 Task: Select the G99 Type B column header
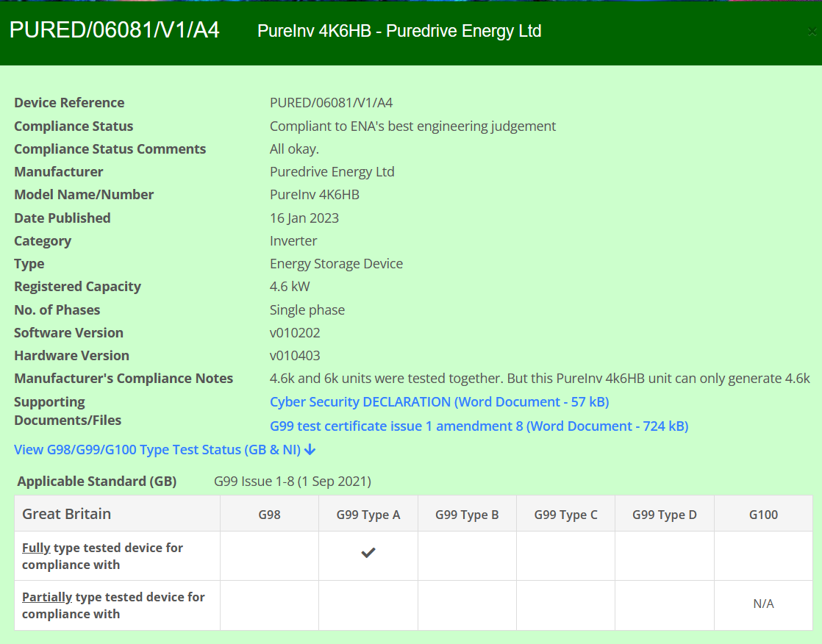(467, 514)
